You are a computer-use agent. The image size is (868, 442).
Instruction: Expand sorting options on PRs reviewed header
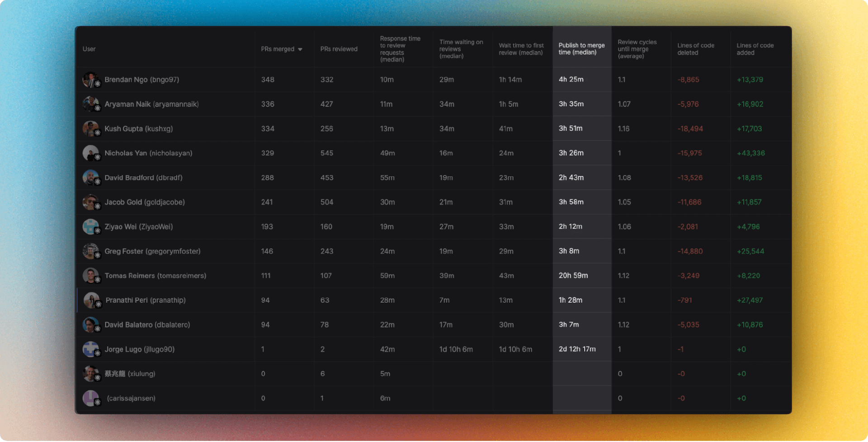coord(339,49)
